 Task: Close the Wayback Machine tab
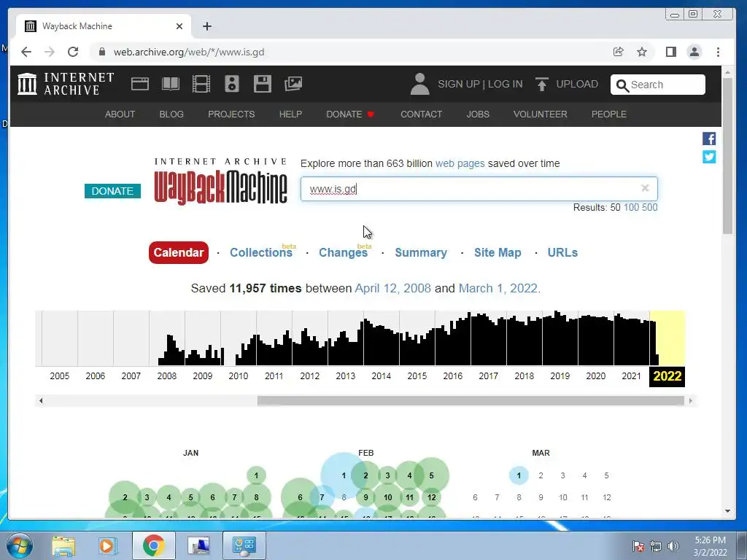179,26
